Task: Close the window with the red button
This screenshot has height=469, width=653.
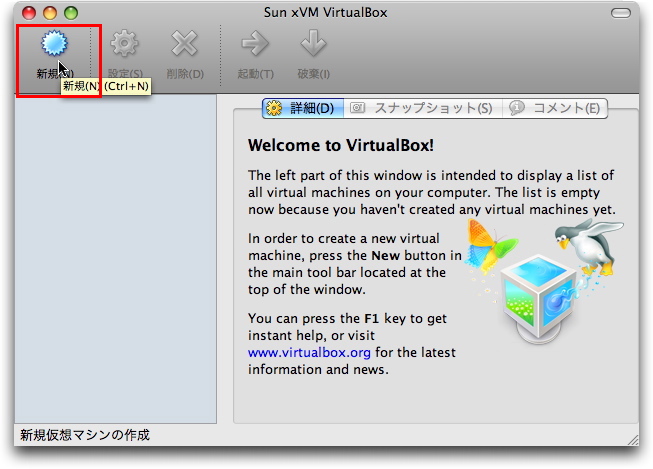Action: point(29,13)
